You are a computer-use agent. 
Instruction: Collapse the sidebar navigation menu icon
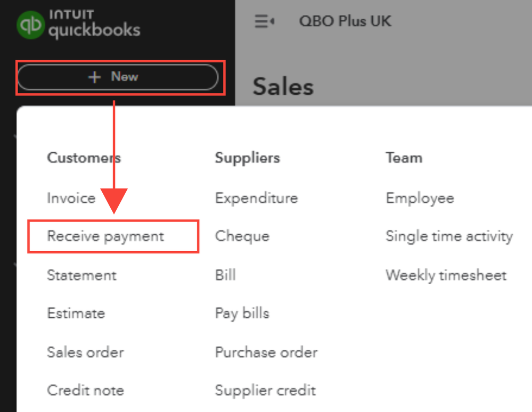click(264, 21)
